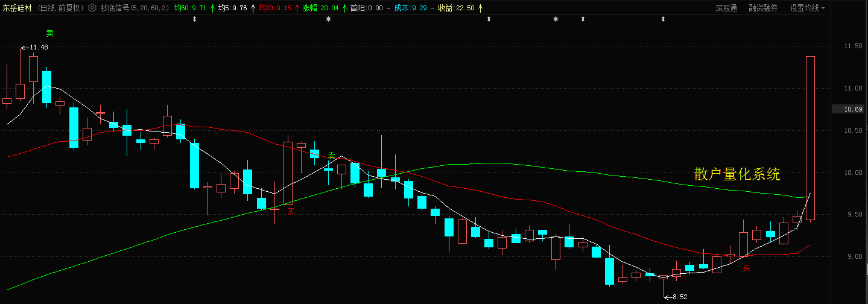The width and height of the screenshot is (868, 304).
Task: Click the 11.50 price axis label
Action: click(853, 46)
